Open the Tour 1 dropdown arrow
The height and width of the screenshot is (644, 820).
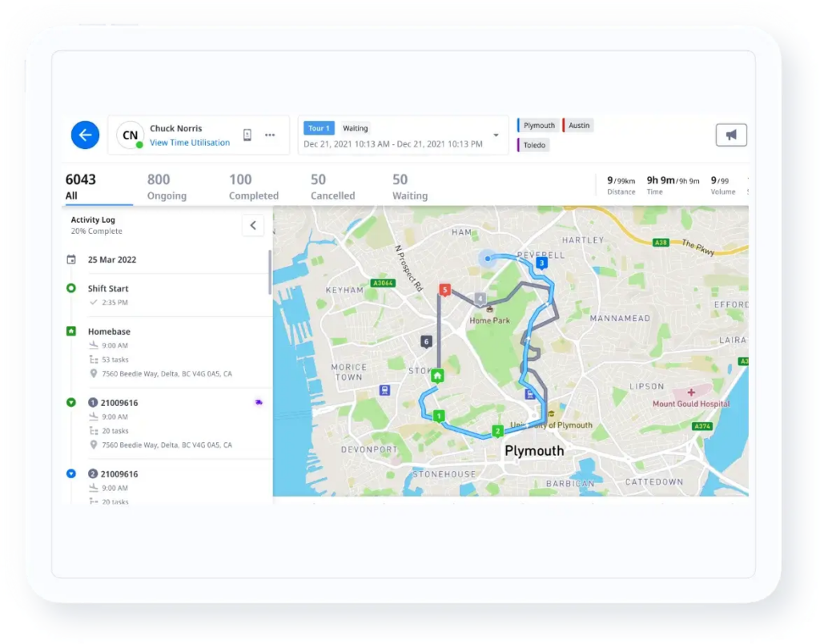[x=496, y=135]
